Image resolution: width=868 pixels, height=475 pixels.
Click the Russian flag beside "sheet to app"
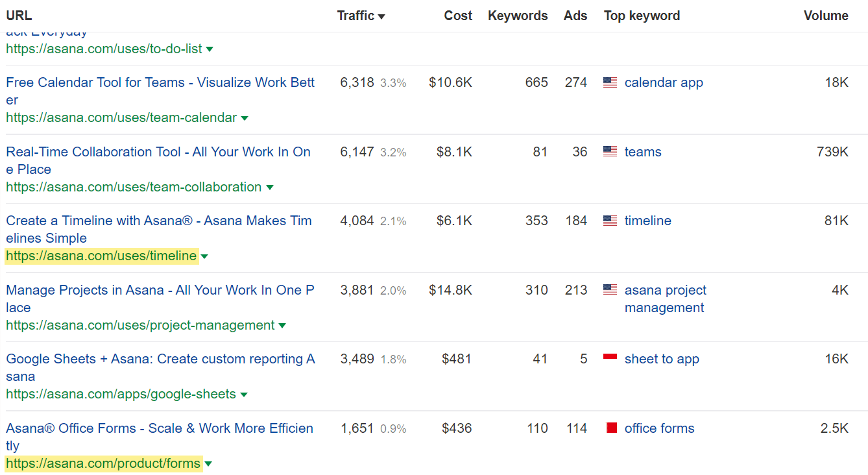[x=610, y=359]
